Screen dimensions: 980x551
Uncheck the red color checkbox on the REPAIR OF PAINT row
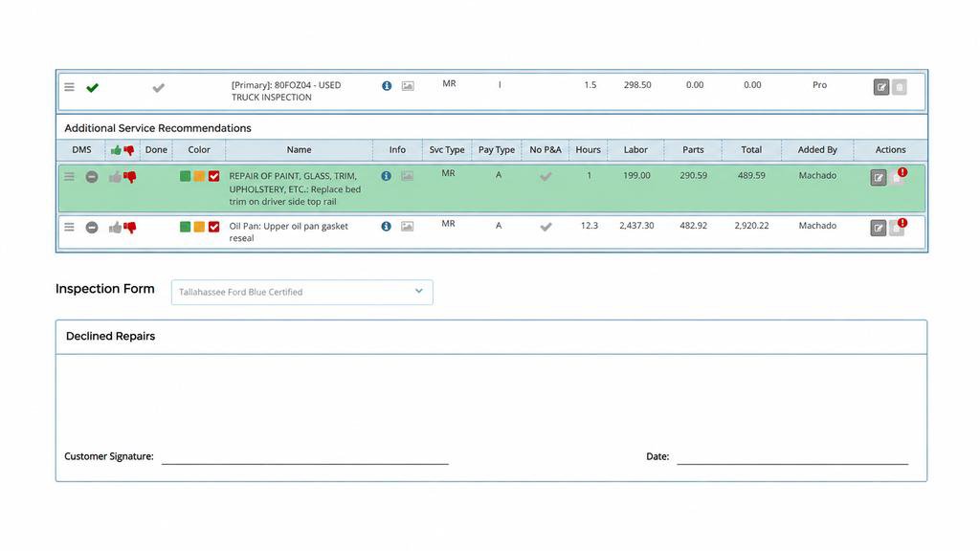[213, 176]
